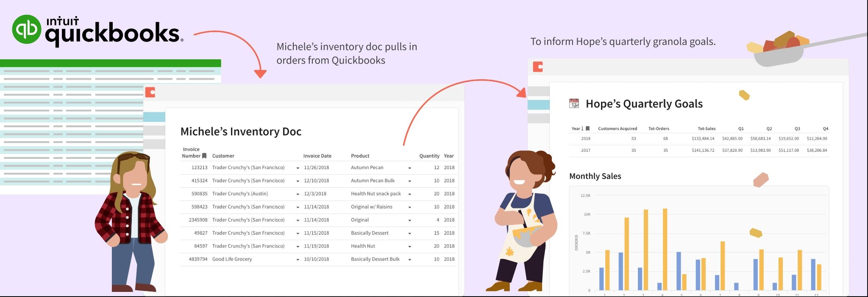Click the Q4 column header
The width and height of the screenshot is (868, 297).
point(826,129)
